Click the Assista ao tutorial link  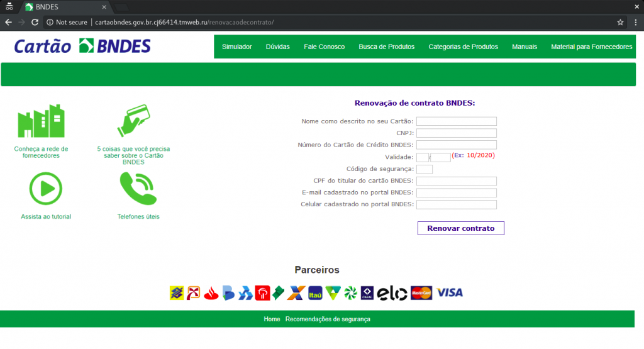click(x=45, y=216)
